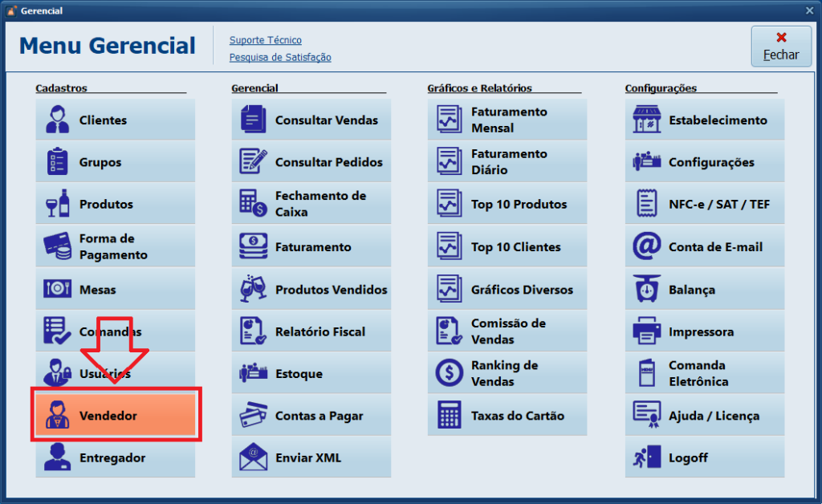822x504 pixels.
Task: Open Conta de E-mail at-sign icon
Action: 646,246
